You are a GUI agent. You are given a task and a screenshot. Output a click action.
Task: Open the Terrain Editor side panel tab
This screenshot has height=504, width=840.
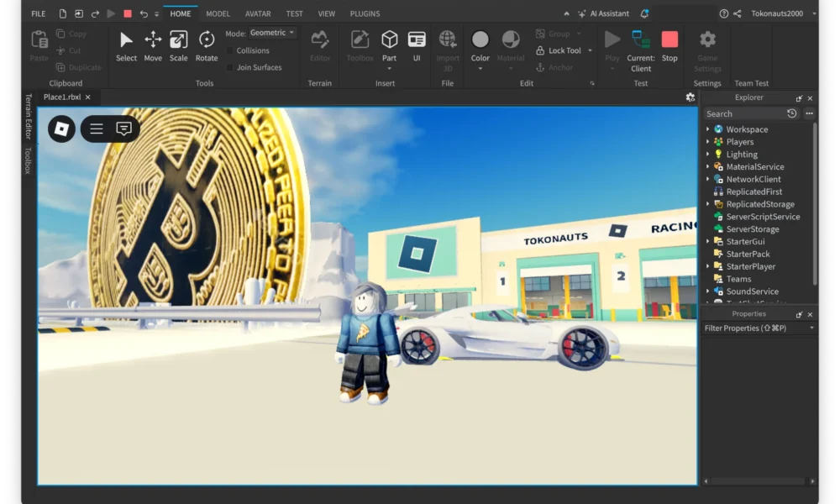click(x=29, y=116)
